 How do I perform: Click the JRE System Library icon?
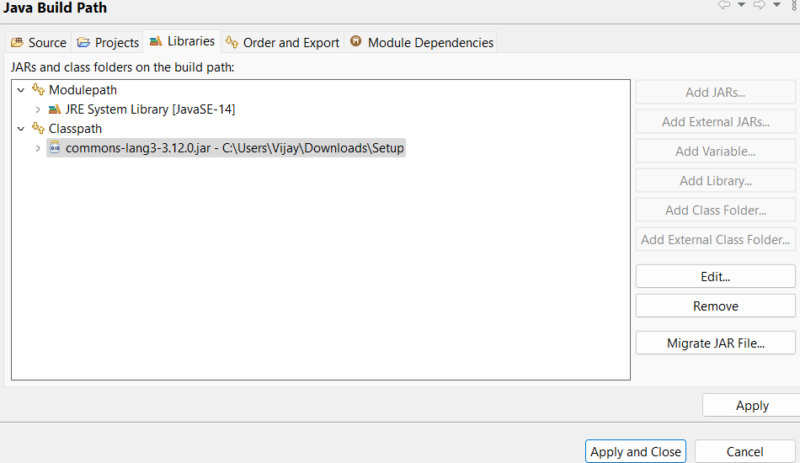(55, 109)
